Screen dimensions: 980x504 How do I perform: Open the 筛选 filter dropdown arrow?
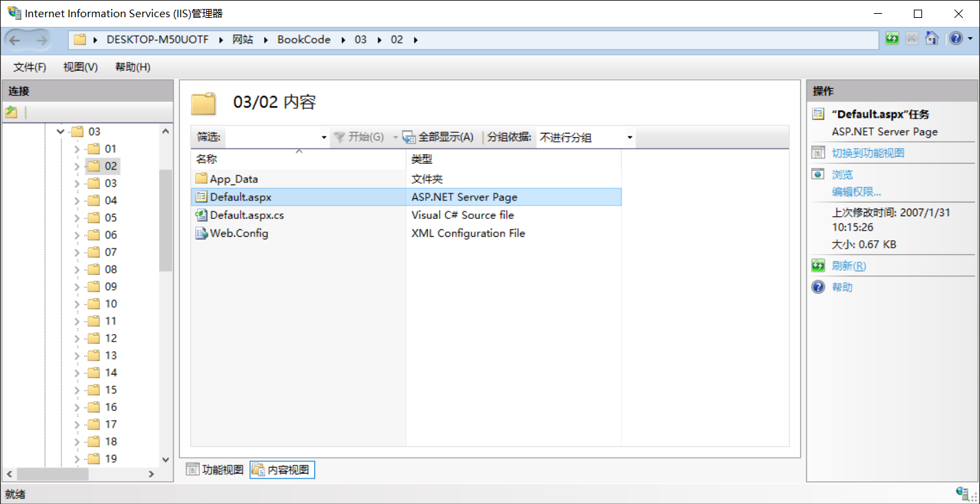(x=324, y=138)
